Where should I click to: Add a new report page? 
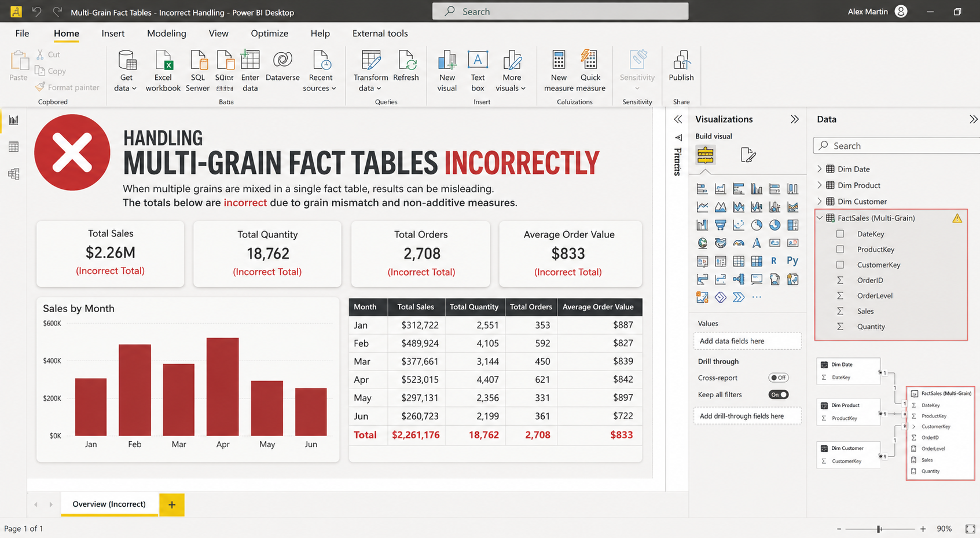coord(172,504)
